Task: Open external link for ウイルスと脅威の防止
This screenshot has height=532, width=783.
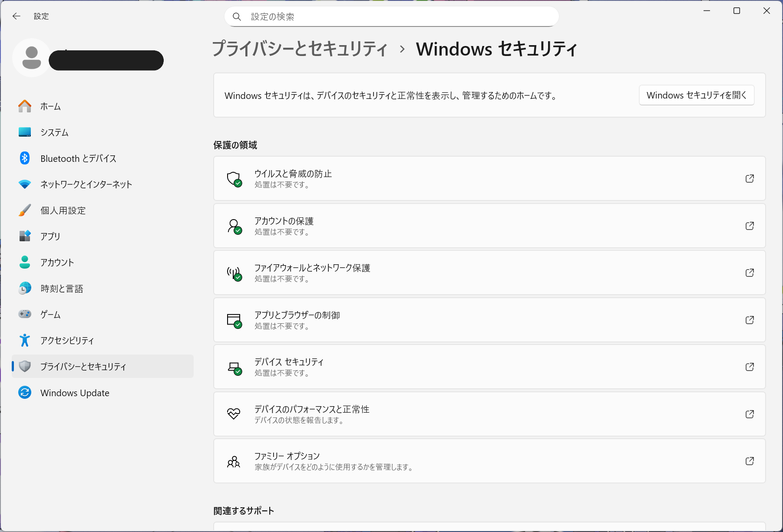Action: [x=750, y=179]
